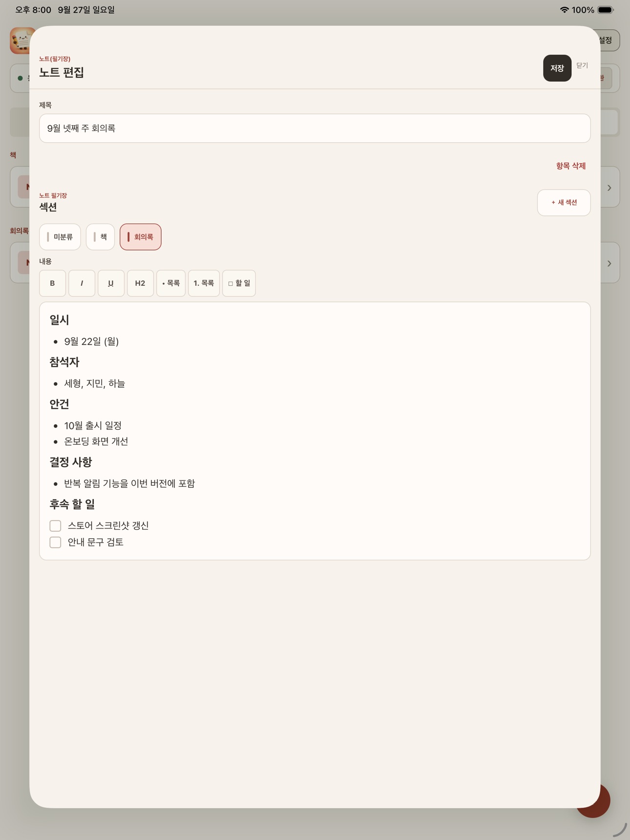Tap the battery status icon
This screenshot has height=840, width=630.
tap(606, 10)
